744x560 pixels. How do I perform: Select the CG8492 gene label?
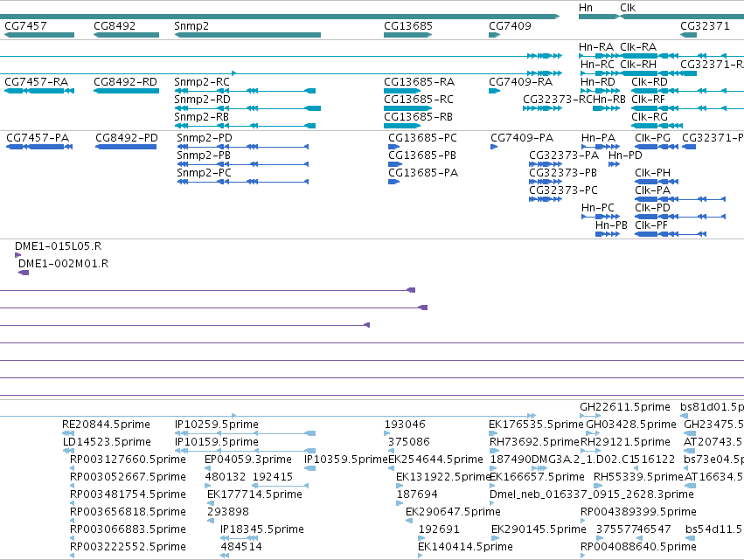tap(115, 26)
